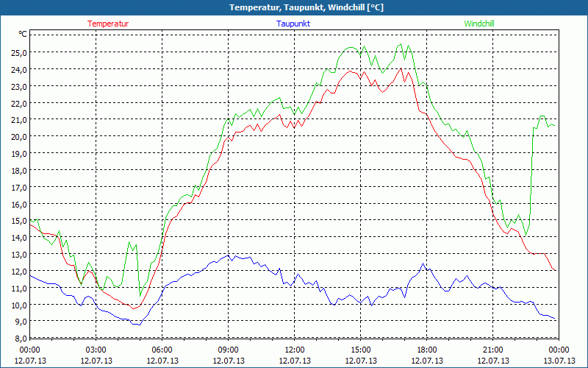Click the 18:00 time axis label
The image size is (588, 368).
(x=427, y=350)
